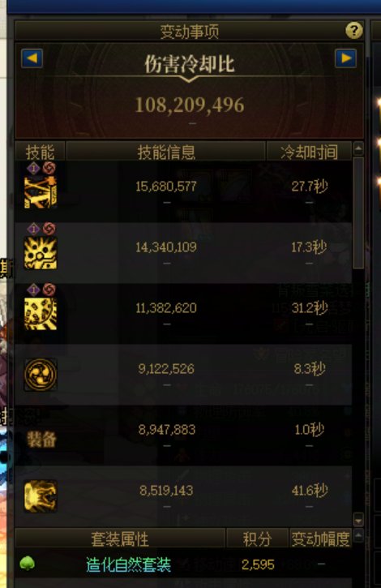Go to previous stat with left arrow
The height and width of the screenshot is (588, 381).
click(32, 58)
